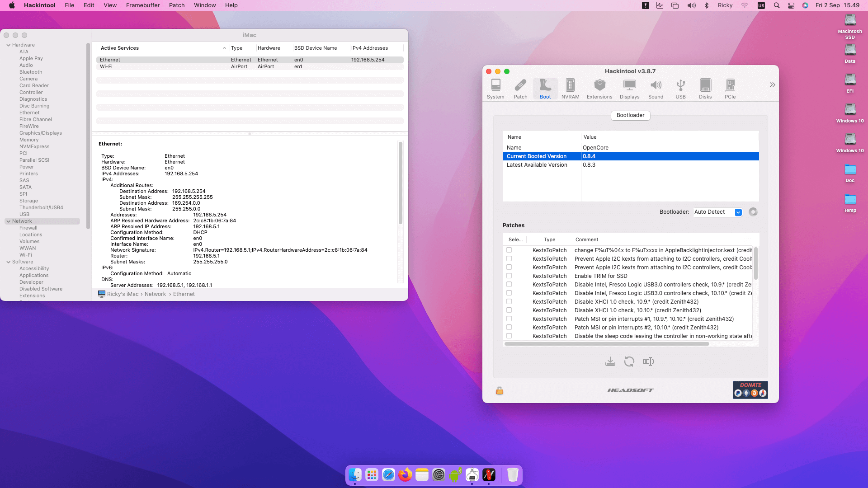Screen dimensions: 868x488
Task: Collapse the Software tree section
Action: coord(8,262)
